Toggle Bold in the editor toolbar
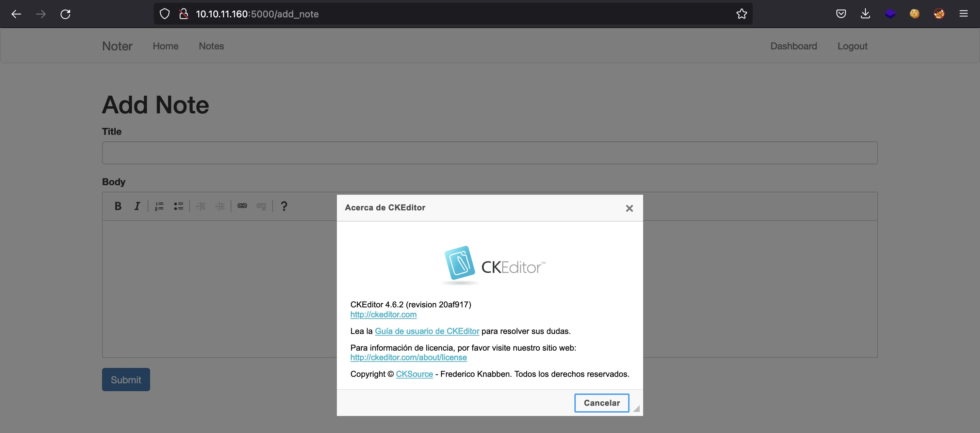Image resolution: width=980 pixels, height=433 pixels. 118,206
